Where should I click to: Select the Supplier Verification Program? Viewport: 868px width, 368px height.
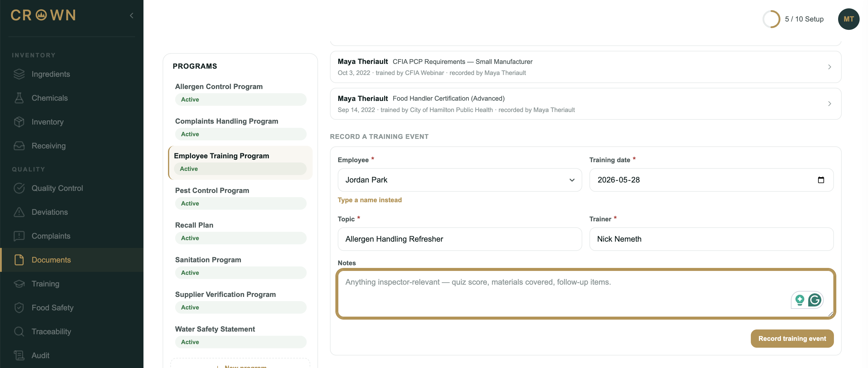[x=241, y=301]
